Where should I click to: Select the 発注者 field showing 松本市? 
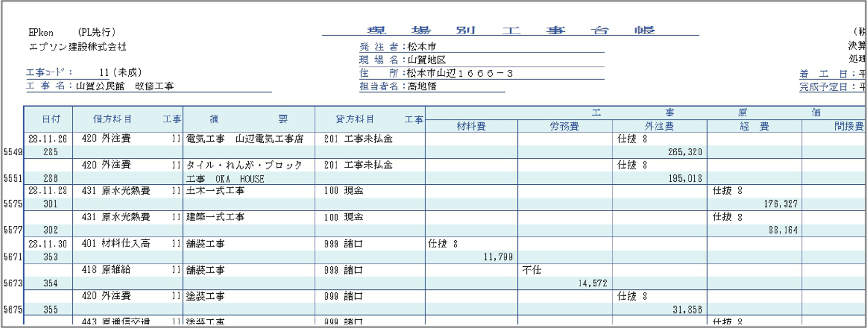click(421, 47)
